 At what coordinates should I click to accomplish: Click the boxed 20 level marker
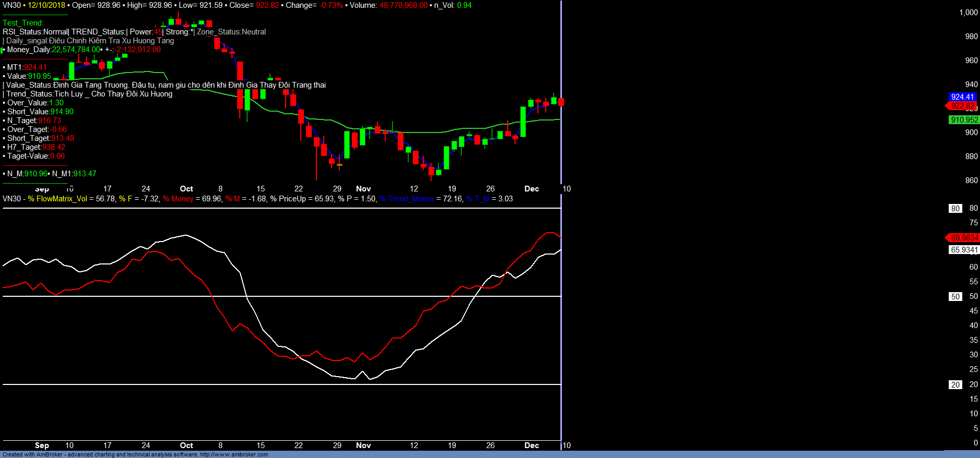(955, 385)
